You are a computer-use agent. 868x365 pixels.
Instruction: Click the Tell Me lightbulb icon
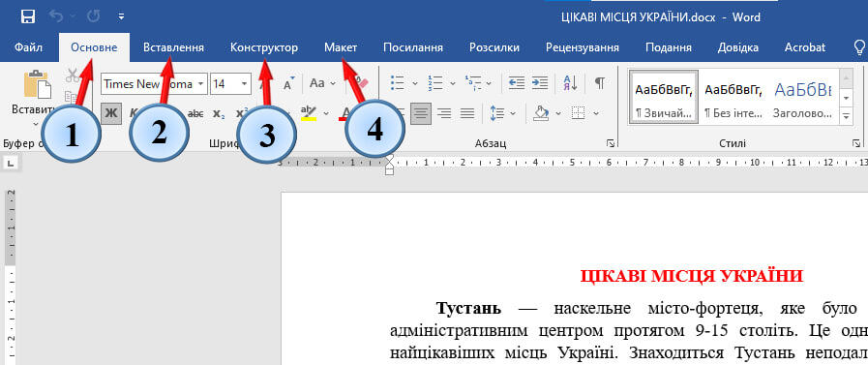pos(859,47)
